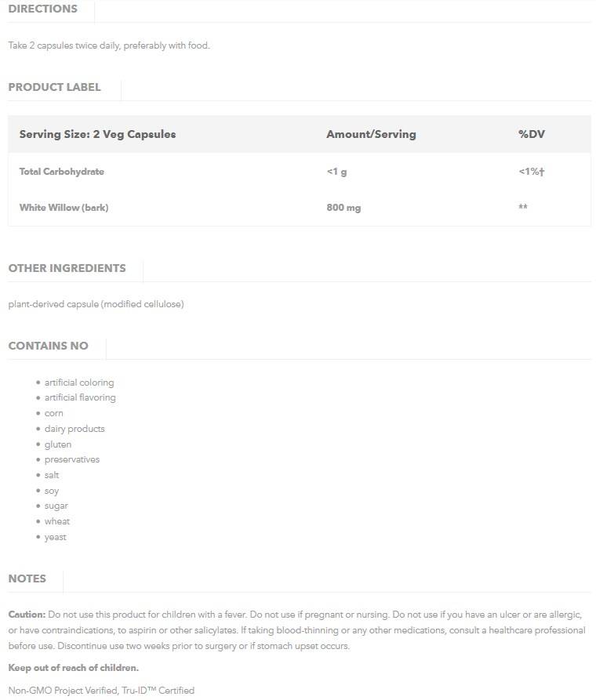This screenshot has width=596, height=700.
Task: Click the White Willow (bark) row label
Action: [64, 208]
